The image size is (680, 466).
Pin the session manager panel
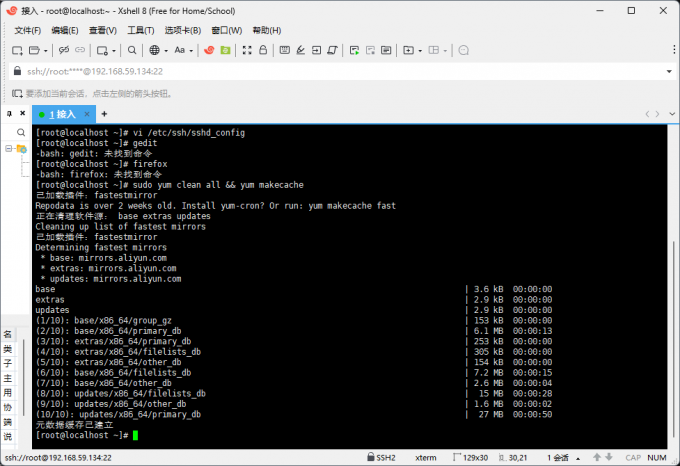[x=9, y=114]
